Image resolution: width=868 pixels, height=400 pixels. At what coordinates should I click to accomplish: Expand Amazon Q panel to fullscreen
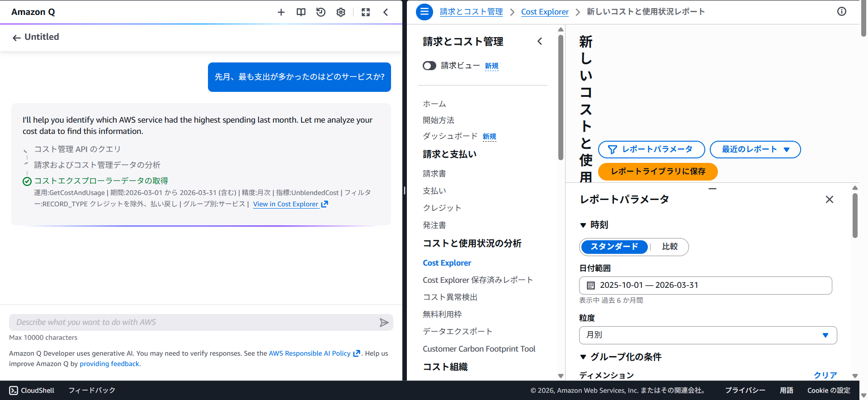(x=366, y=12)
